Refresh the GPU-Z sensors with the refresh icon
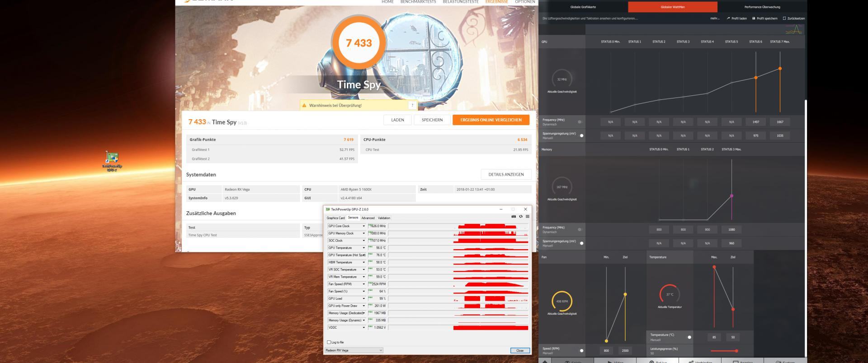 521,217
